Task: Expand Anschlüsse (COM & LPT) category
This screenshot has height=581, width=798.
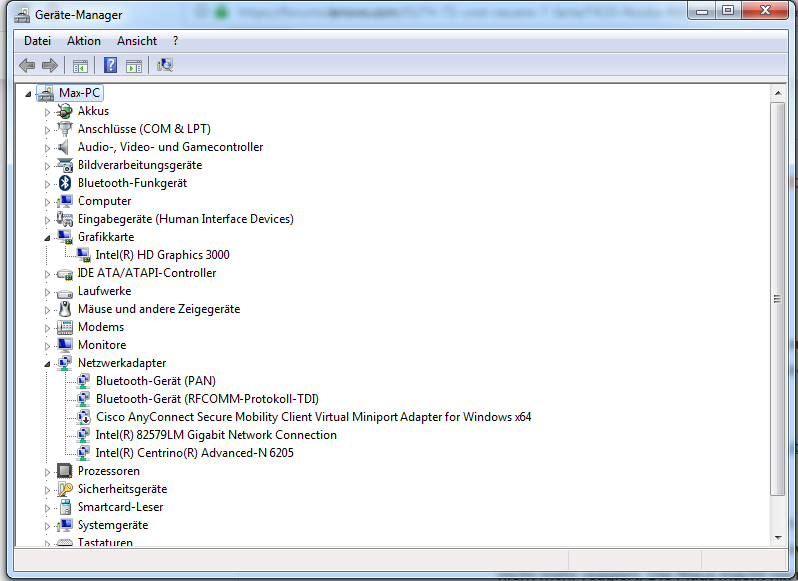Action: point(47,130)
